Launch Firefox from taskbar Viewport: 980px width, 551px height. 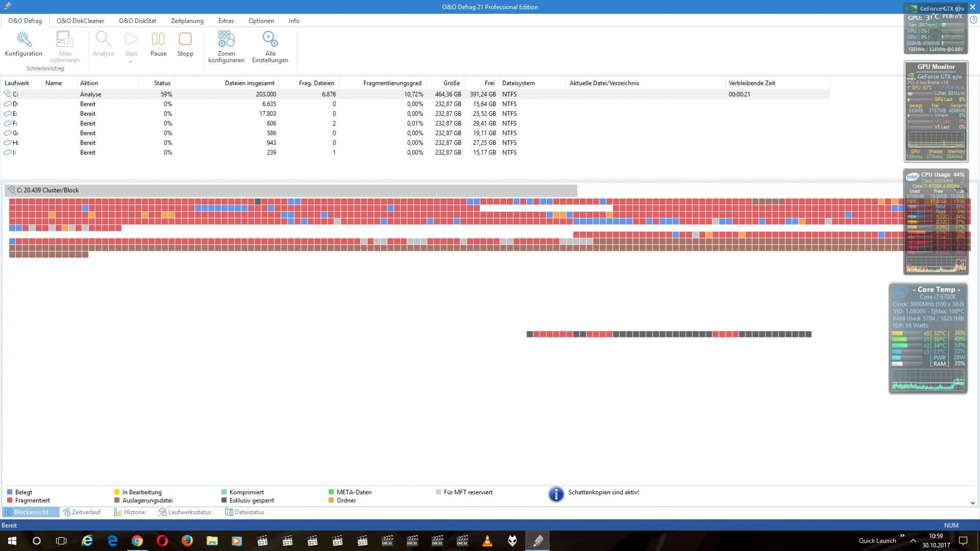187,541
